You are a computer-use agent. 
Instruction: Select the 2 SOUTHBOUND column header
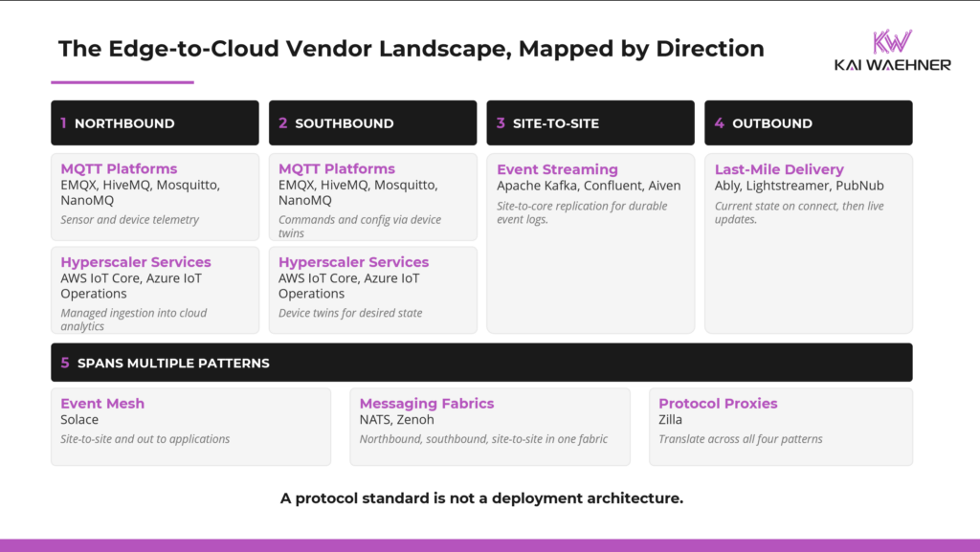click(x=372, y=123)
